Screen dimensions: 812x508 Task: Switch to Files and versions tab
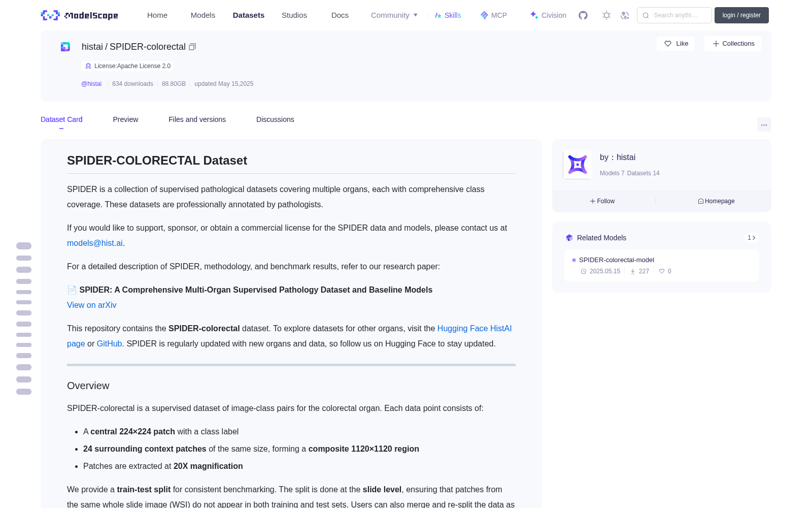197,119
